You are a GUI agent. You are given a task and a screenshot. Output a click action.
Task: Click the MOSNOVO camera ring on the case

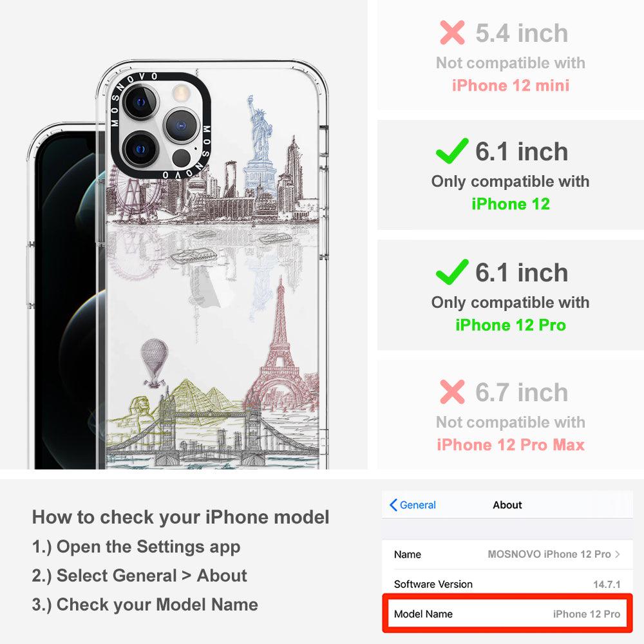coord(160,126)
